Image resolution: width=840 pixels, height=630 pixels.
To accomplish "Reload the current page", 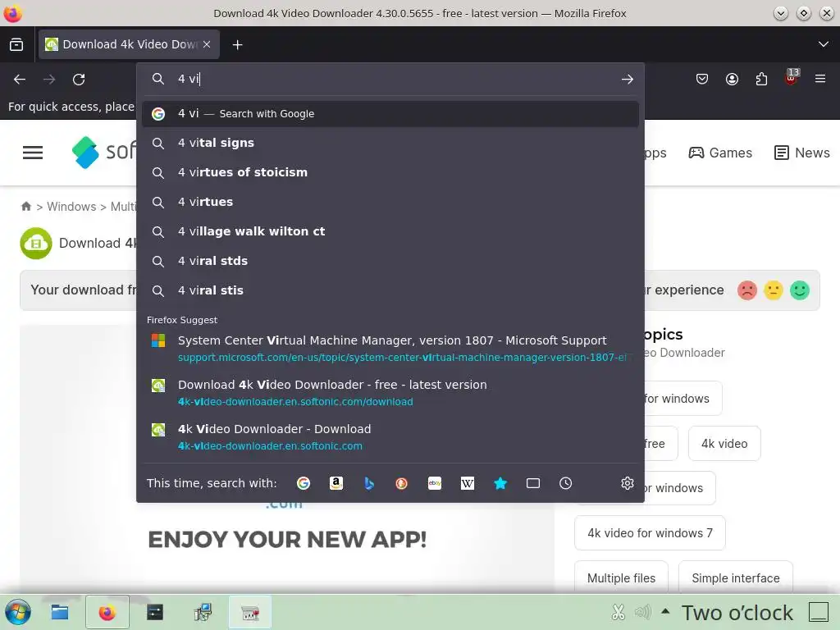I will [x=79, y=80].
